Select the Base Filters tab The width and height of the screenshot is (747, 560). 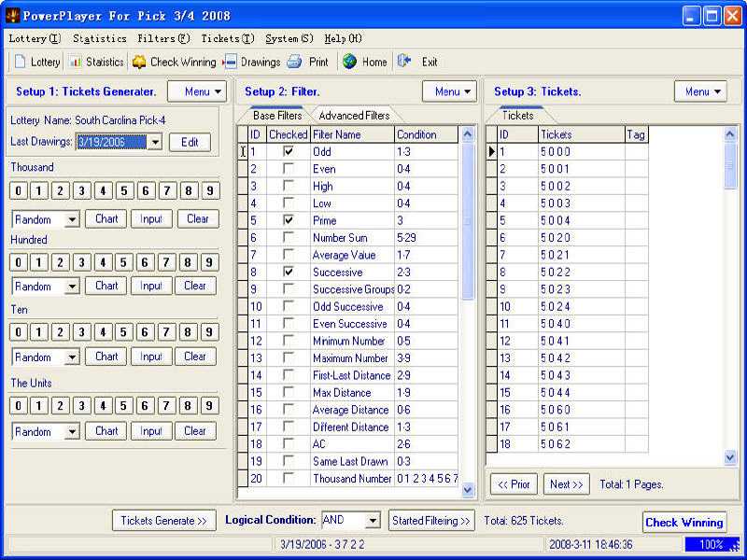point(277,116)
